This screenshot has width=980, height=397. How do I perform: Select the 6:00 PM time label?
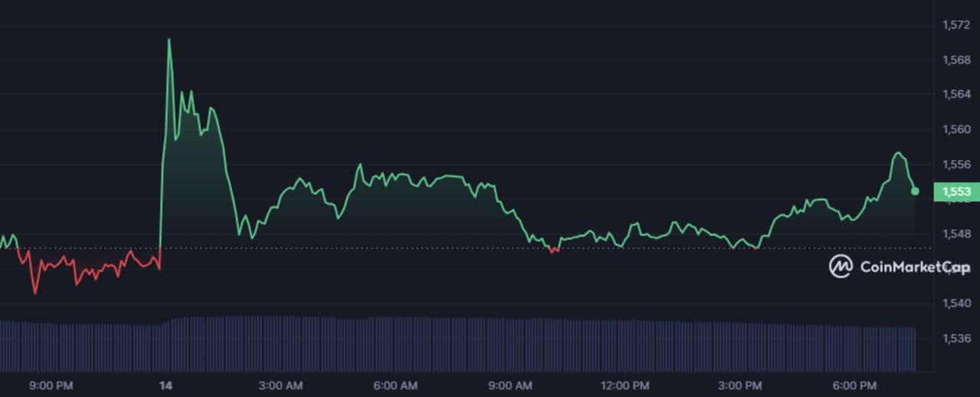tap(854, 385)
